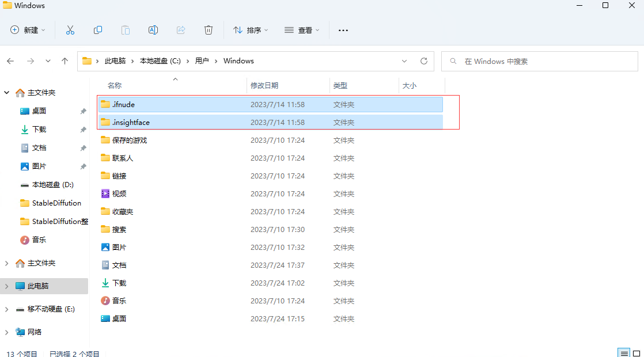Open the 查看 view dropdown
The image size is (644, 357).
click(x=302, y=30)
